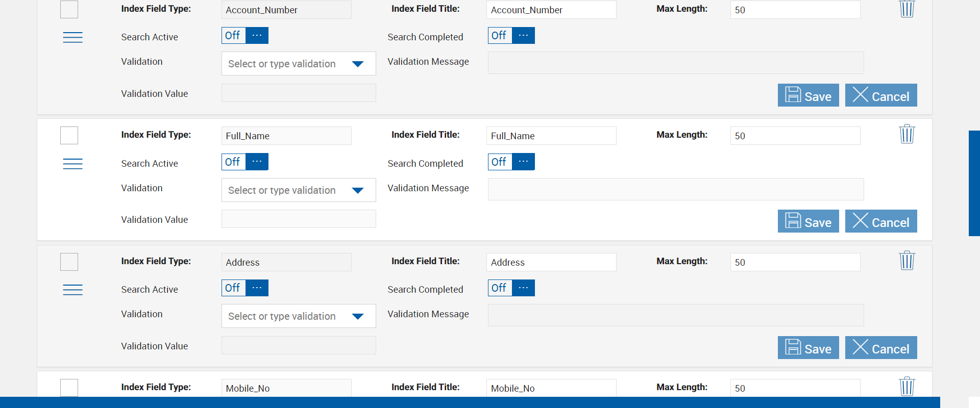Remove the Address field using trash icon
The width and height of the screenshot is (980, 408).
coord(906,261)
